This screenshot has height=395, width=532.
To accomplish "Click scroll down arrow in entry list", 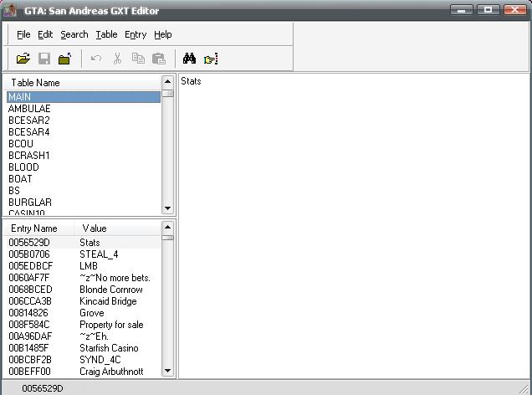I will (167, 371).
